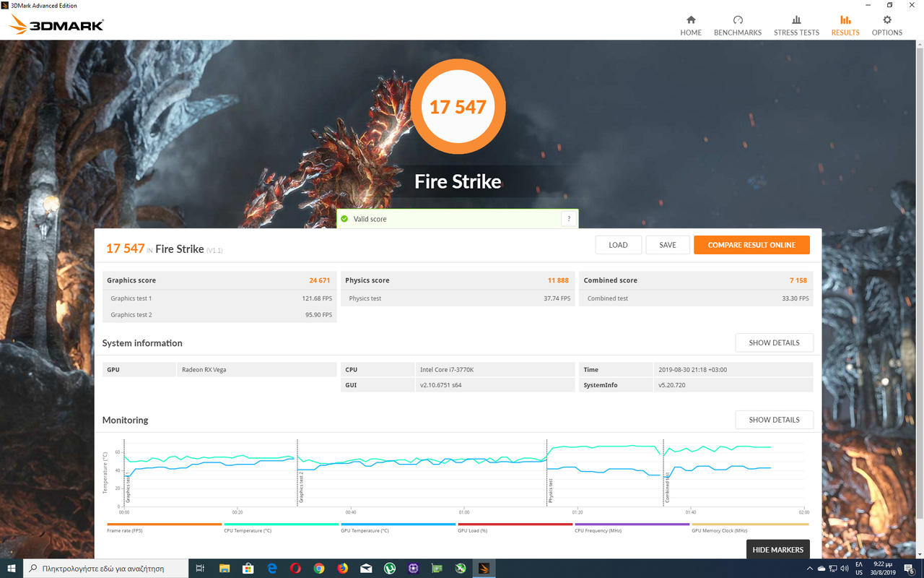Viewport: 924px width, 578px height.
Task: Click the Combined score value 7 158
Action: click(x=798, y=280)
